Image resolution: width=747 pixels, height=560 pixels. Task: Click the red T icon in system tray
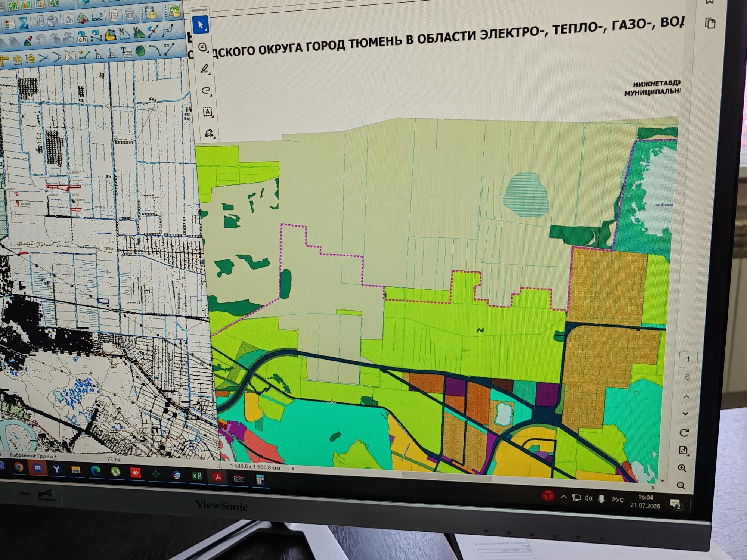[x=548, y=497]
